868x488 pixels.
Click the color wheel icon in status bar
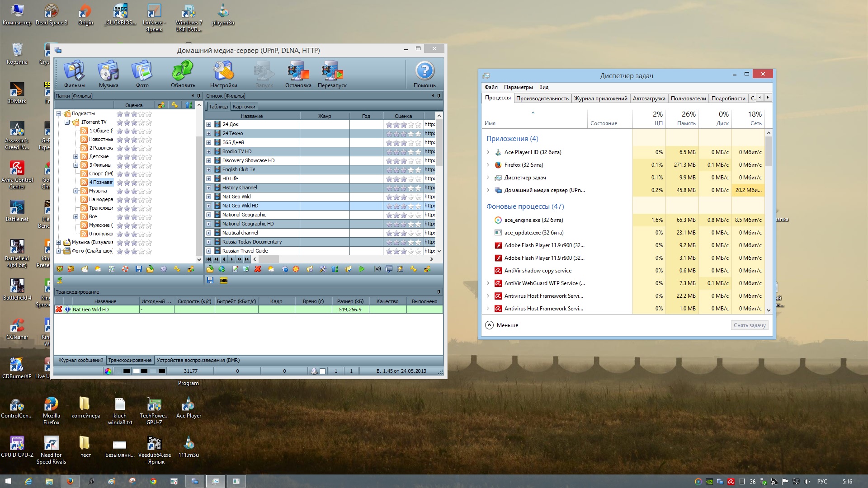[x=108, y=371]
